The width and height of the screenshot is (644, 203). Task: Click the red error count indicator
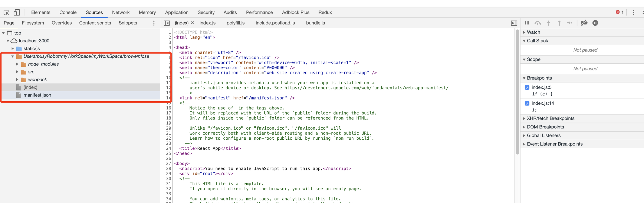(620, 12)
